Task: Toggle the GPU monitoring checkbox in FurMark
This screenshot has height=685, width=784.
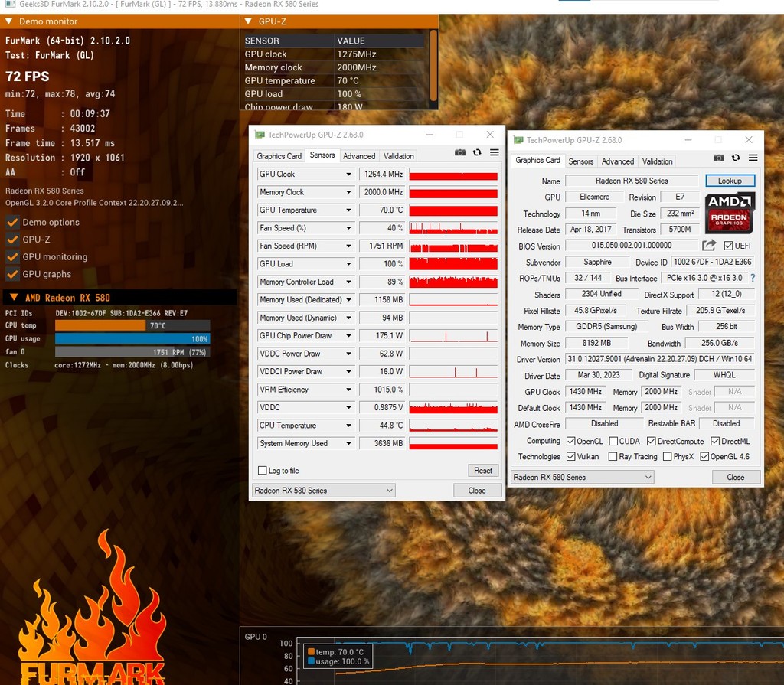Action: coord(12,257)
